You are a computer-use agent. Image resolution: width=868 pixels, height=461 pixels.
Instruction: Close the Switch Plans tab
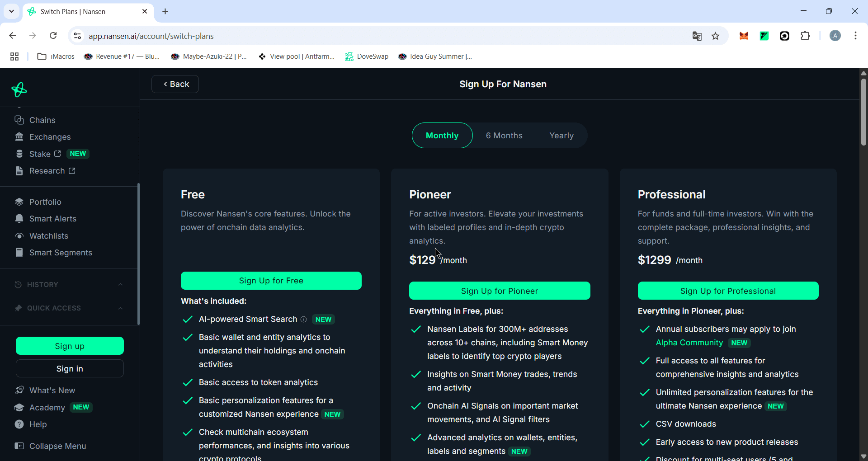[145, 12]
